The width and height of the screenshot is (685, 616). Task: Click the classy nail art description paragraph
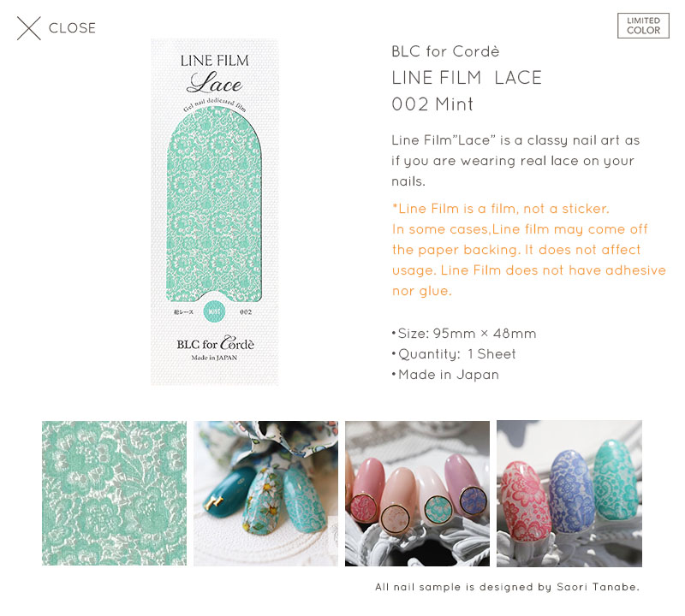[x=515, y=161]
